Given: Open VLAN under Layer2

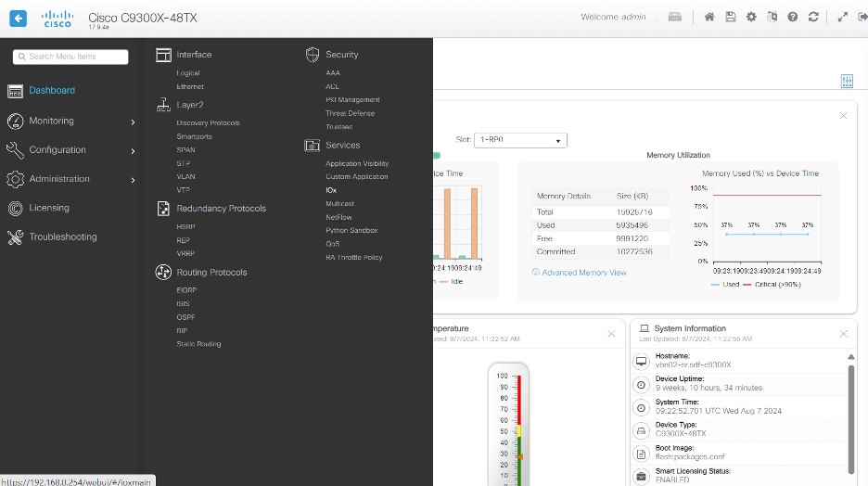Looking at the screenshot, I should click(186, 176).
